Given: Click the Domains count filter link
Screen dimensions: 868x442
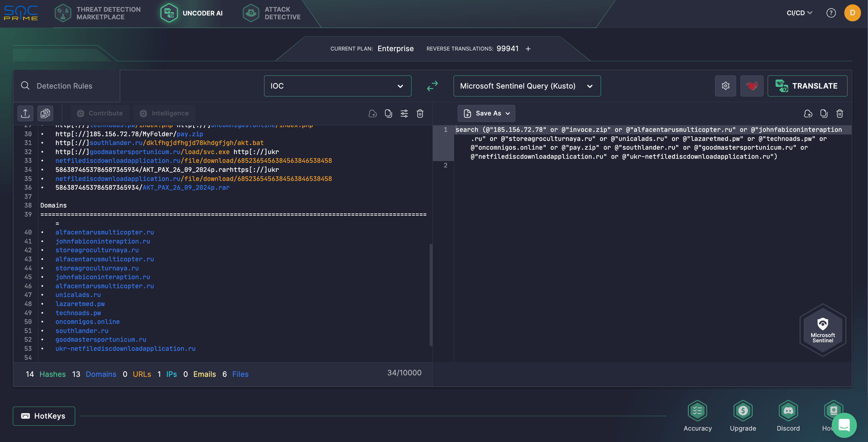Looking at the screenshot, I should point(101,373).
